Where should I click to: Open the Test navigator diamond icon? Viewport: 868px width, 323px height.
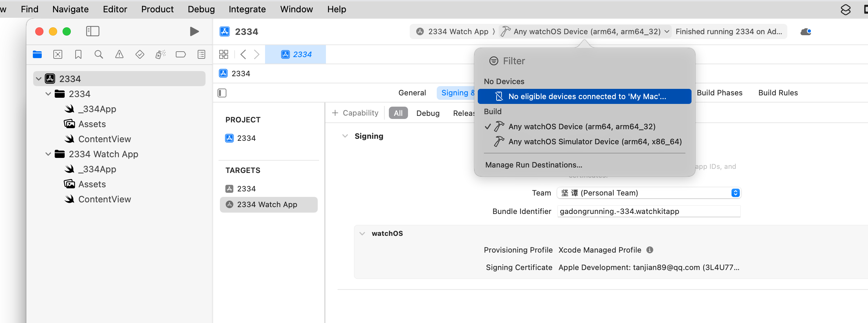140,54
